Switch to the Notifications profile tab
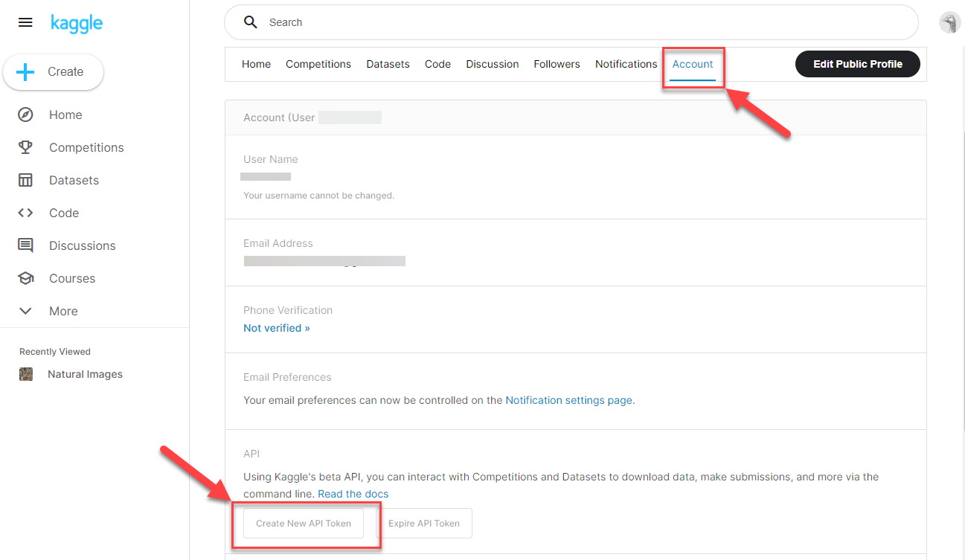This screenshot has height=560, width=965. coord(626,64)
